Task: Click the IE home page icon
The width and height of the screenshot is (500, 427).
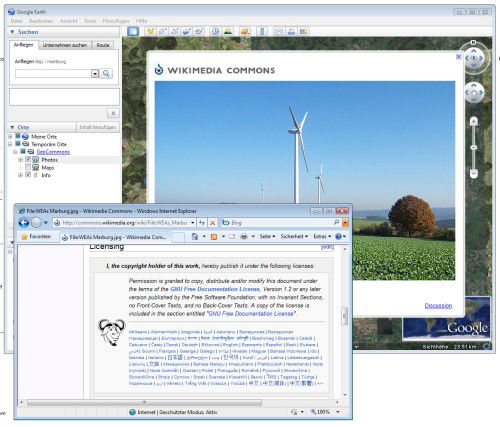Action: (x=195, y=237)
